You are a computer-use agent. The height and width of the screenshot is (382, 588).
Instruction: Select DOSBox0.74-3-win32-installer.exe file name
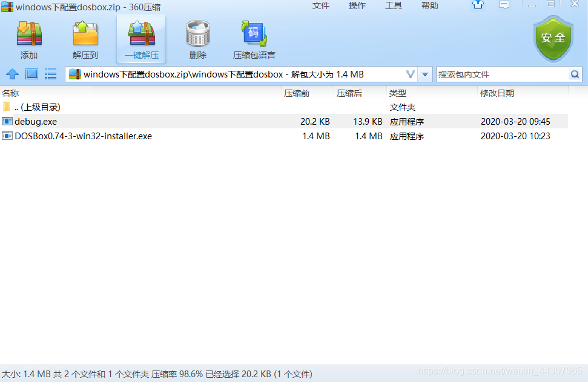click(x=83, y=136)
